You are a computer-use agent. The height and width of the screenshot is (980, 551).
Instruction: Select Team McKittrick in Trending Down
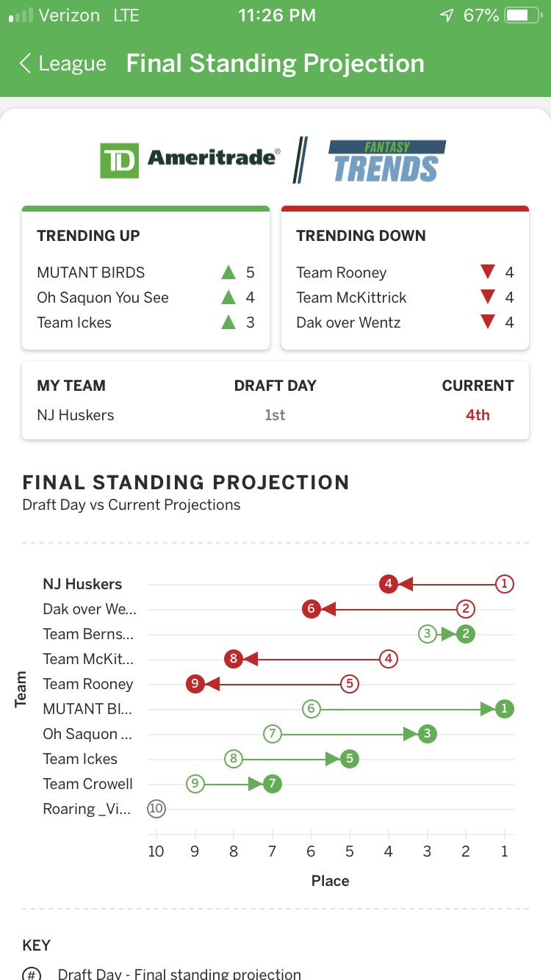point(351,298)
